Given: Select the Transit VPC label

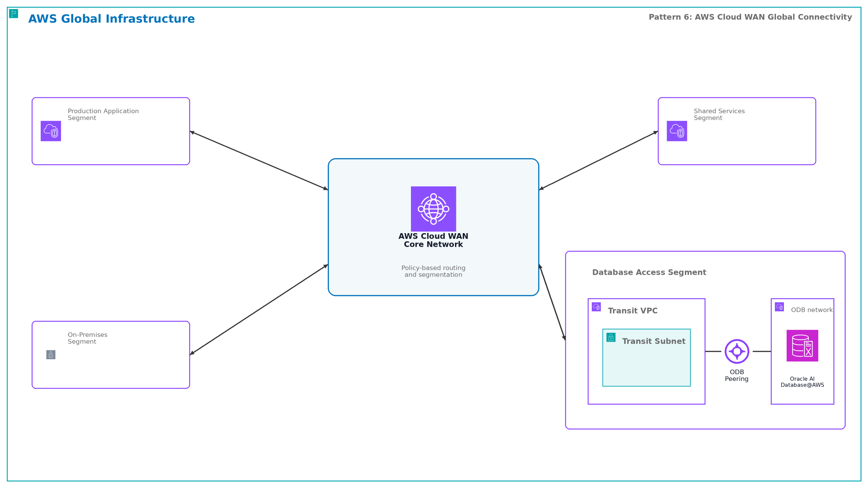Looking at the screenshot, I should tap(633, 311).
